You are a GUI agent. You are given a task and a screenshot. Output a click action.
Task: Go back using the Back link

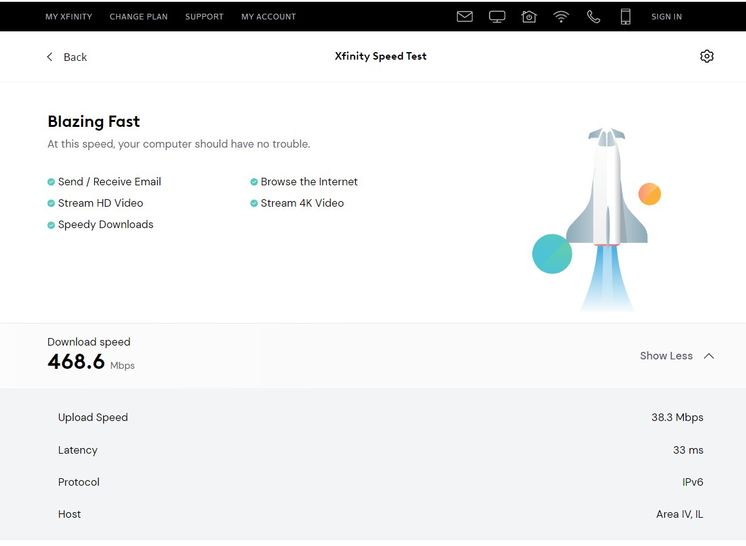(75, 57)
